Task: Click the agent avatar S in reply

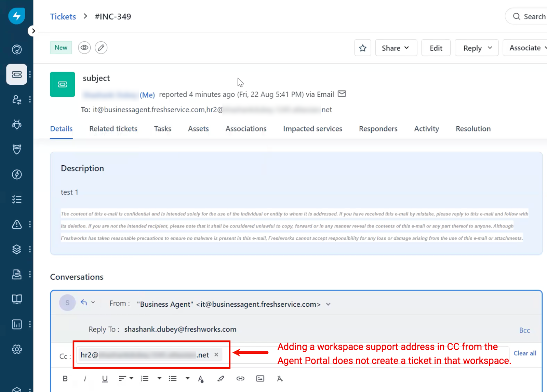Action: click(x=67, y=303)
